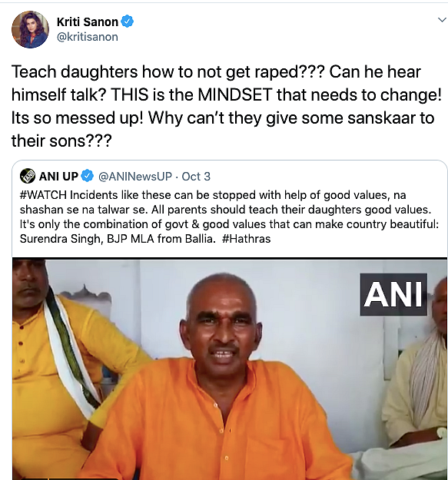Viewport: 448px width, 480px height.
Task: Open Kriti Sanon's profile picture
Action: (x=30, y=29)
